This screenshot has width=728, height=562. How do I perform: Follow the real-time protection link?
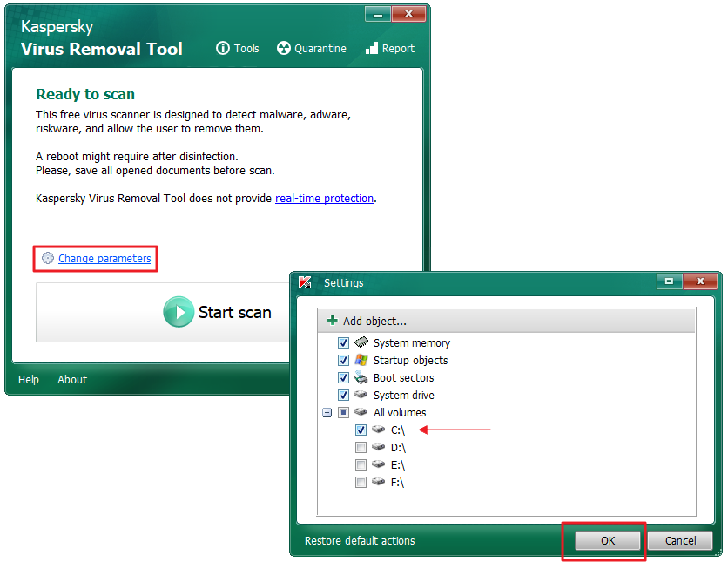pyautogui.click(x=324, y=198)
